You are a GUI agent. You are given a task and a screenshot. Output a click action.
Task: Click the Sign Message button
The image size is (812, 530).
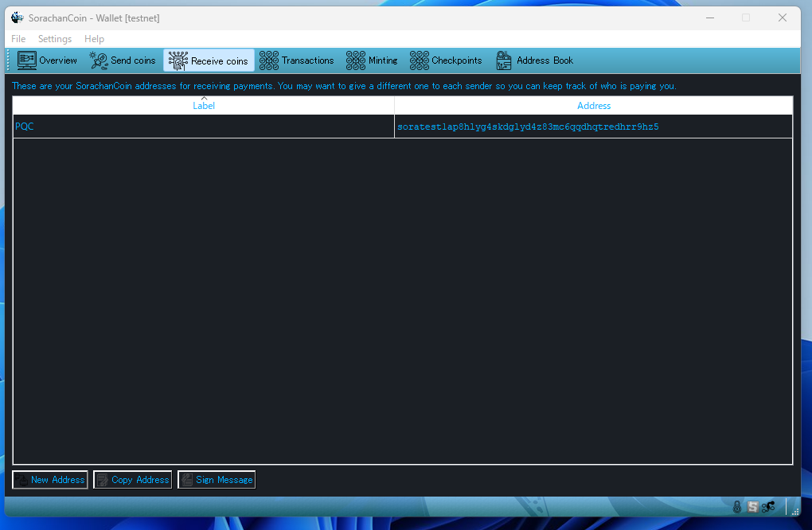coord(217,480)
